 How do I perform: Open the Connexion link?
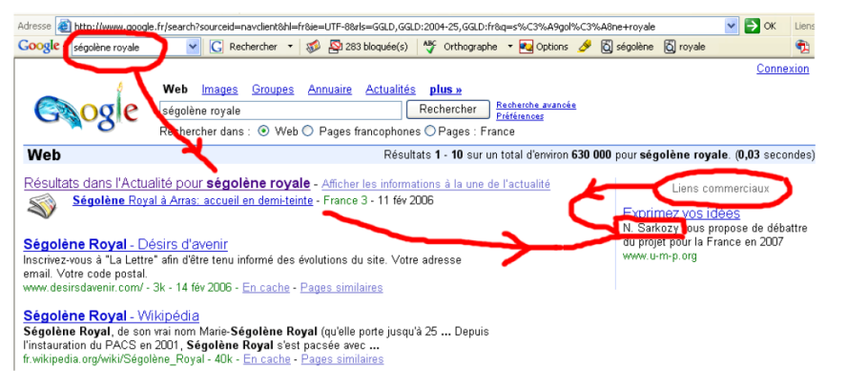click(783, 69)
